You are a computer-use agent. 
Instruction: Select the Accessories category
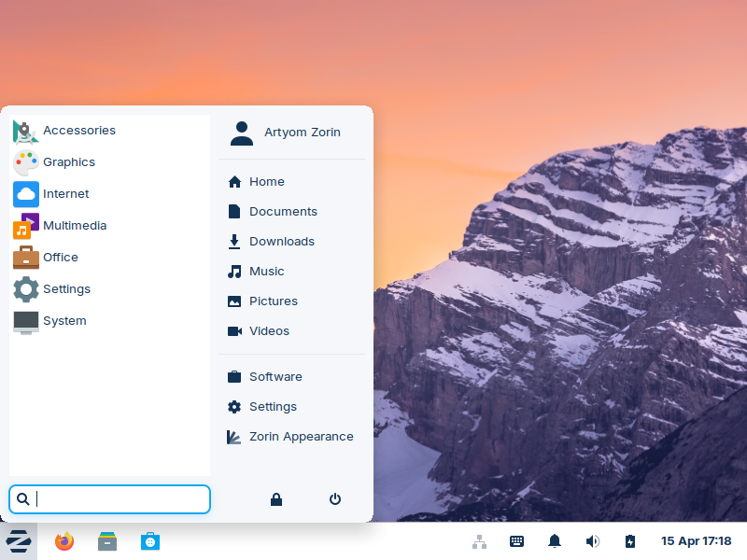click(79, 130)
